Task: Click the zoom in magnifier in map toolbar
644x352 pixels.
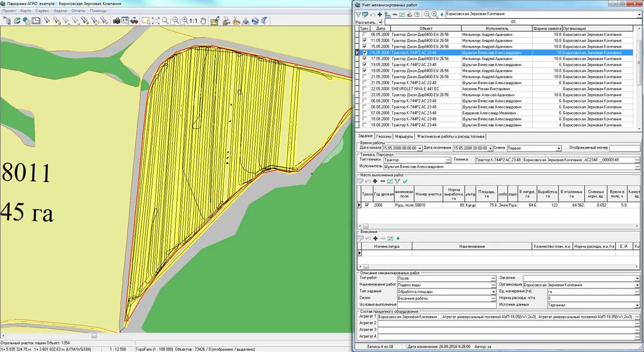Action: pos(184,21)
